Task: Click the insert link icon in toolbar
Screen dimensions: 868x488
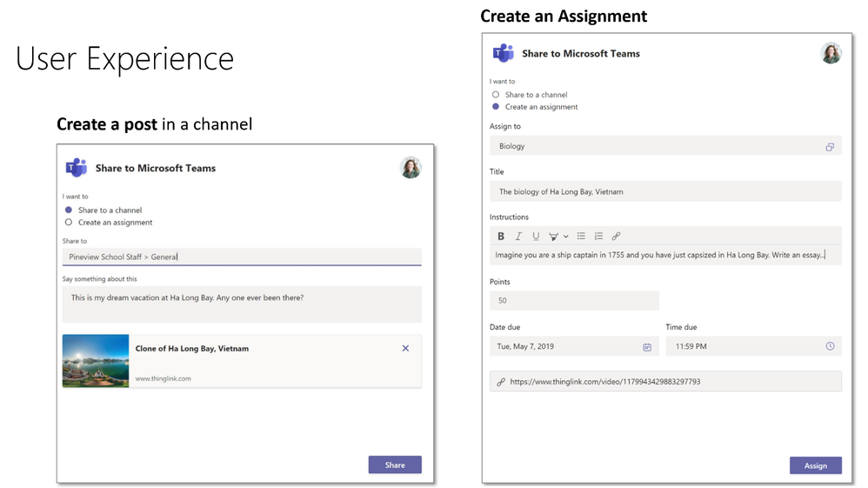Action: (616, 236)
